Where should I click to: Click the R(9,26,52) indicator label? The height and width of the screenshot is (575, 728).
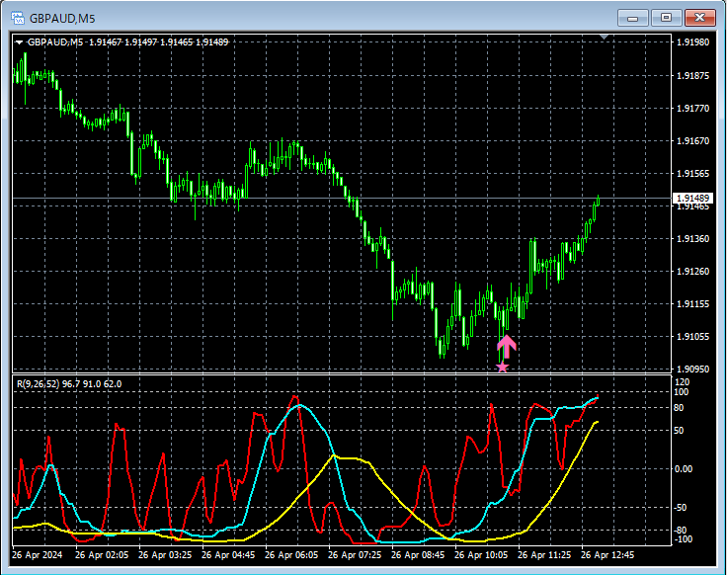69,384
